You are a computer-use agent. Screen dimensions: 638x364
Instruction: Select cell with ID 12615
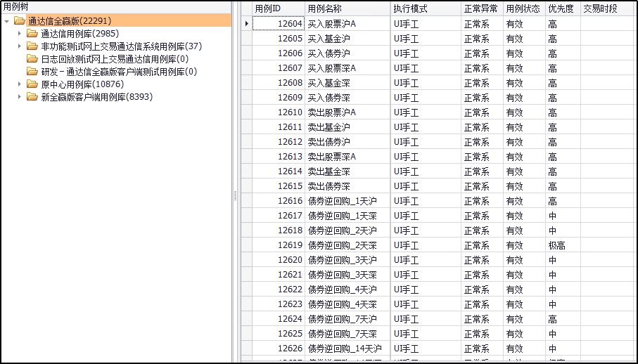tap(279, 186)
